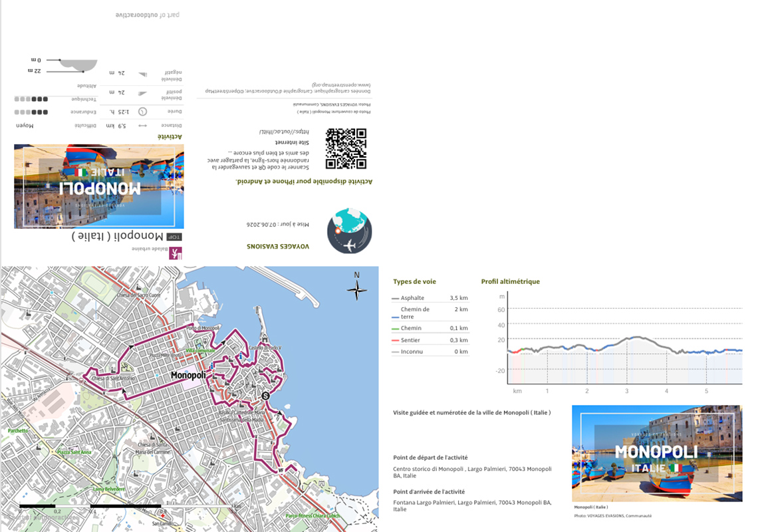Click the Sentier red legend entry
This screenshot has width=758, height=532.
click(x=430, y=340)
